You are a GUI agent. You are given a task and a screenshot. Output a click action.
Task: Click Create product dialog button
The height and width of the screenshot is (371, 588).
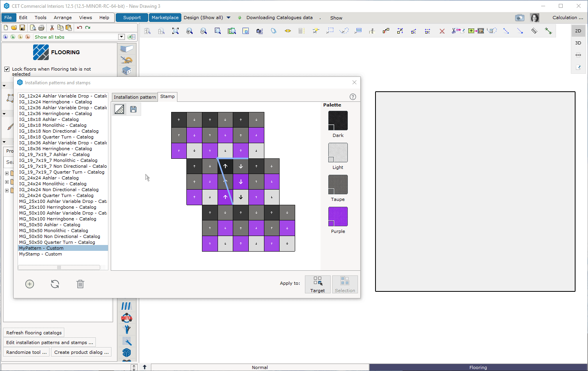[x=81, y=352]
